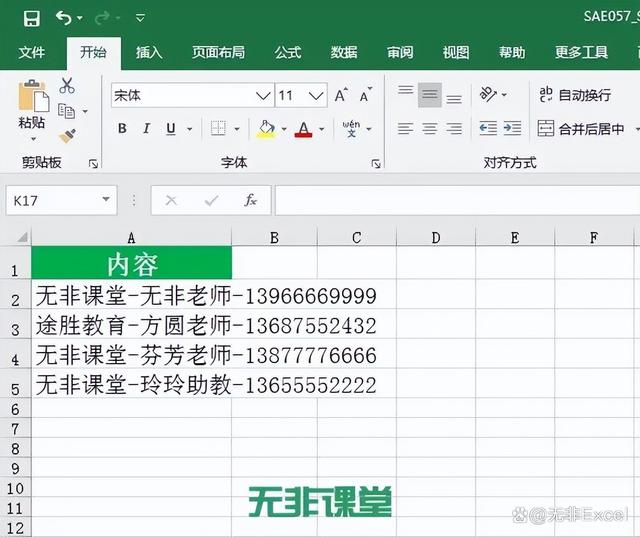Select the cell containing 13687552432
Screen dimensions: 640x537
pos(131,325)
